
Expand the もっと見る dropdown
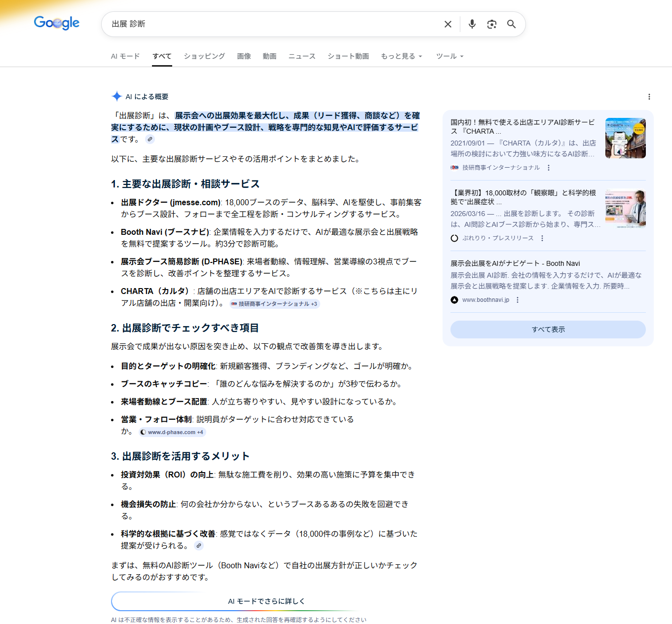402,56
